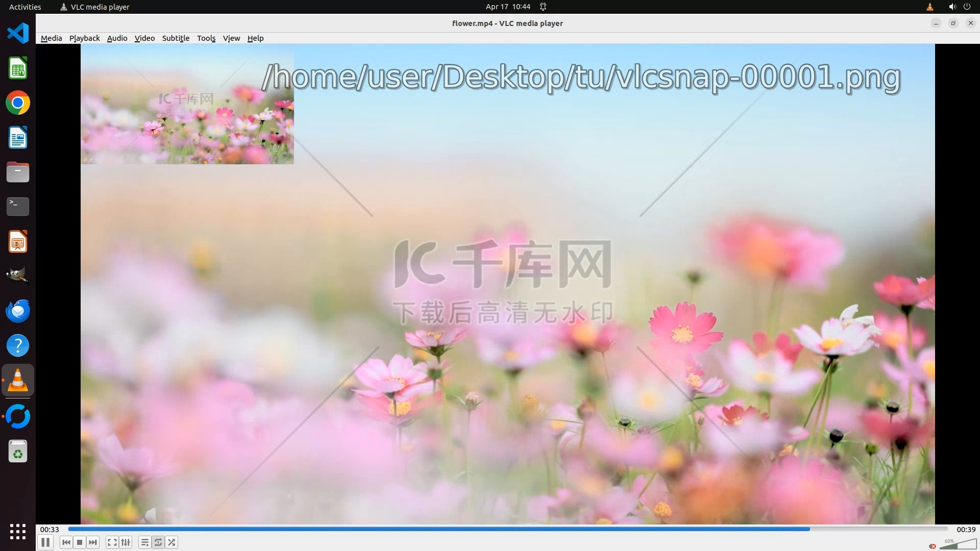
Task: Expand the Audio menu
Action: (x=117, y=38)
